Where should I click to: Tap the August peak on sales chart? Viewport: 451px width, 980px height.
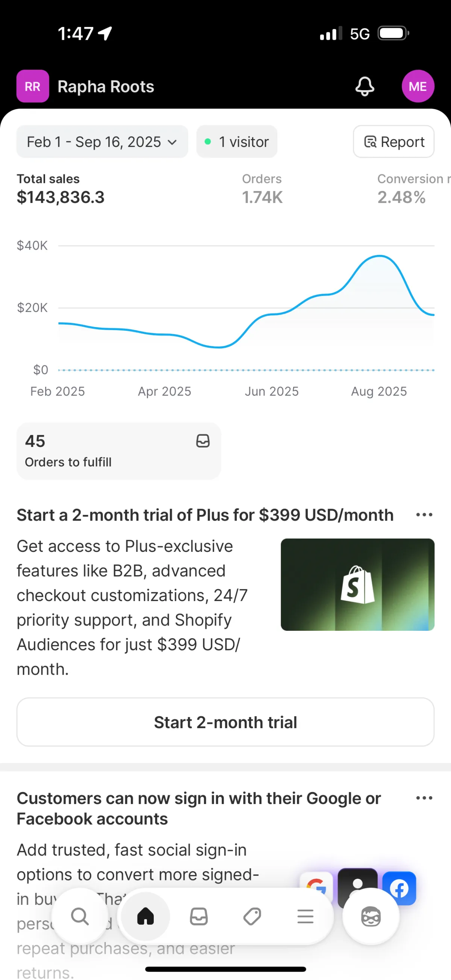(380, 256)
